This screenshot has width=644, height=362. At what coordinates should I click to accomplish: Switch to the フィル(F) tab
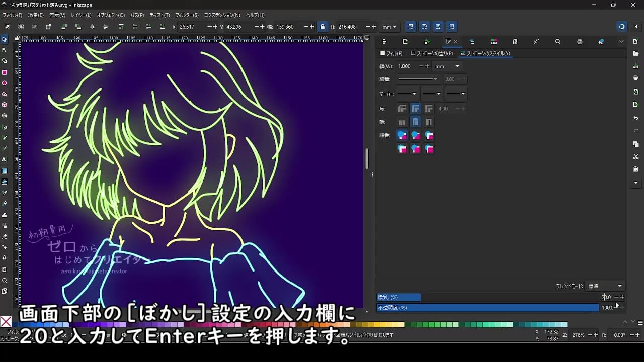[x=391, y=53]
